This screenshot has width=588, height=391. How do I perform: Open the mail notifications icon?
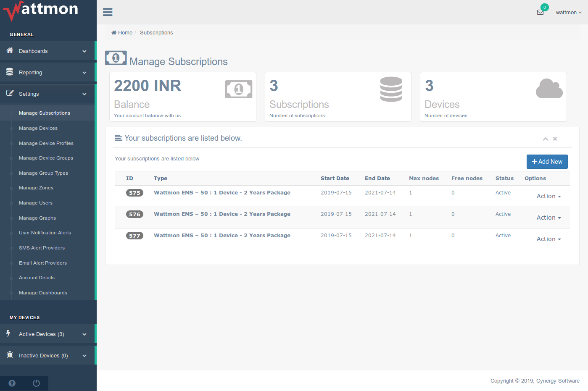coord(540,12)
